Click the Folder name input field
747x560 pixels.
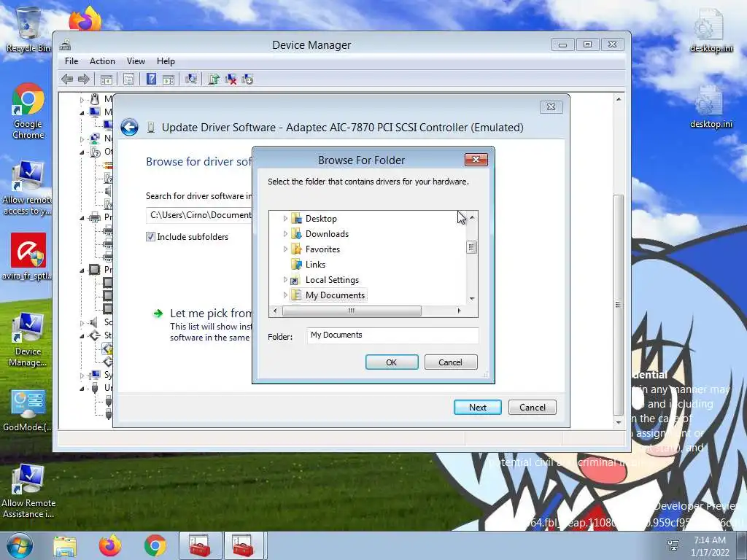click(392, 335)
